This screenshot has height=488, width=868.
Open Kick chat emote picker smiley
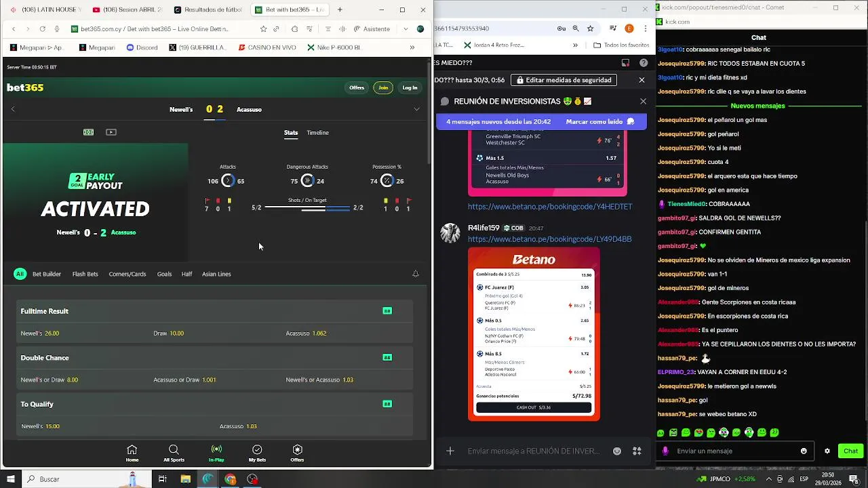(x=804, y=451)
